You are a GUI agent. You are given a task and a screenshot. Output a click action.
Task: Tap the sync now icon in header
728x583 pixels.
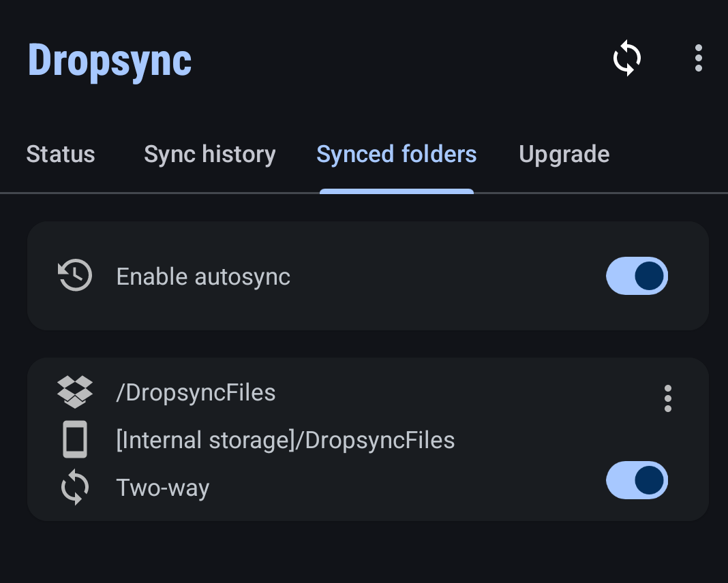627,59
